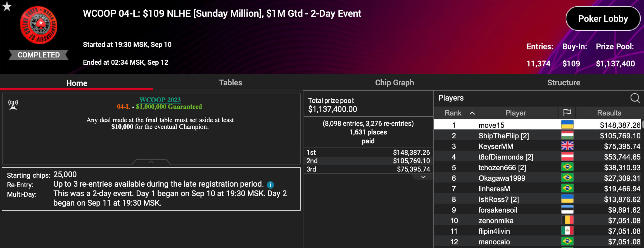Toggle Rank column sort order arrow
The image size is (644, 248).
coord(472,113)
